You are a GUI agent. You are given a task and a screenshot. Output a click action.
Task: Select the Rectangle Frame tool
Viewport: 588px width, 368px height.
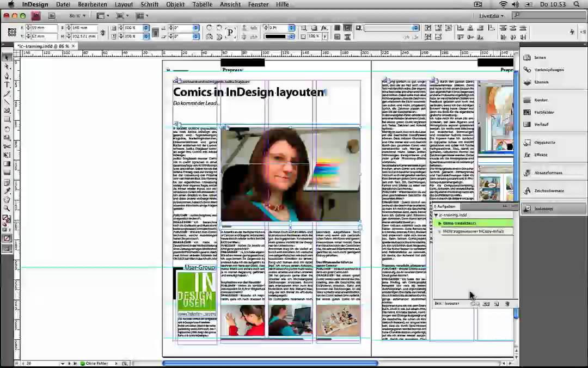click(7, 111)
